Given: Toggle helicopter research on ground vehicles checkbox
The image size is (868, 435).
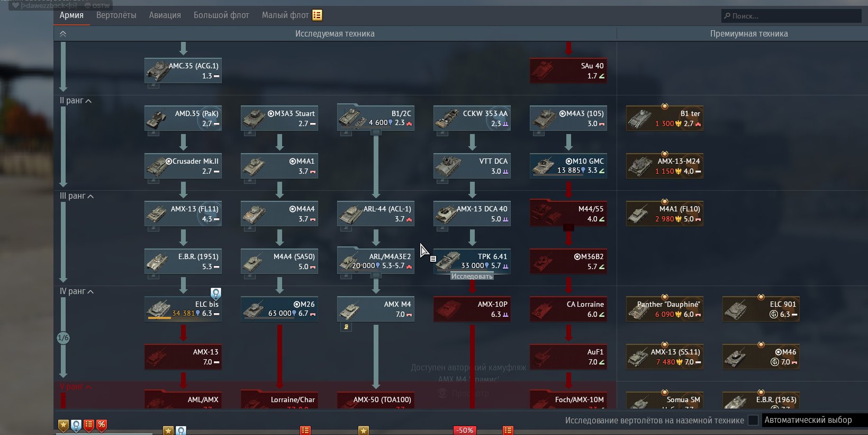Looking at the screenshot, I should point(753,420).
